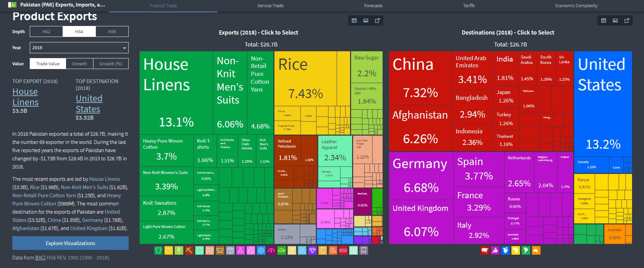The height and width of the screenshot is (268, 644).
Task: Toggle the recycle plastics category icon
Action: click(x=251, y=251)
